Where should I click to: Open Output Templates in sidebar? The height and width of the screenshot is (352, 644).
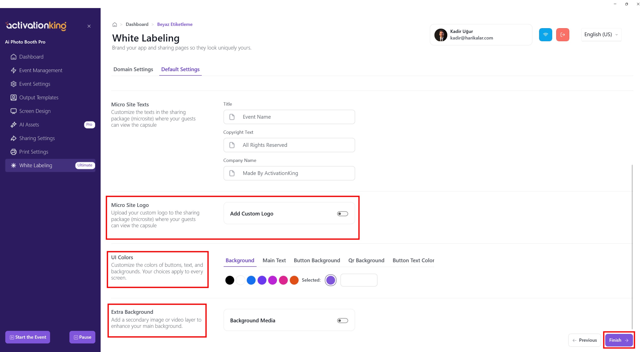pos(39,98)
